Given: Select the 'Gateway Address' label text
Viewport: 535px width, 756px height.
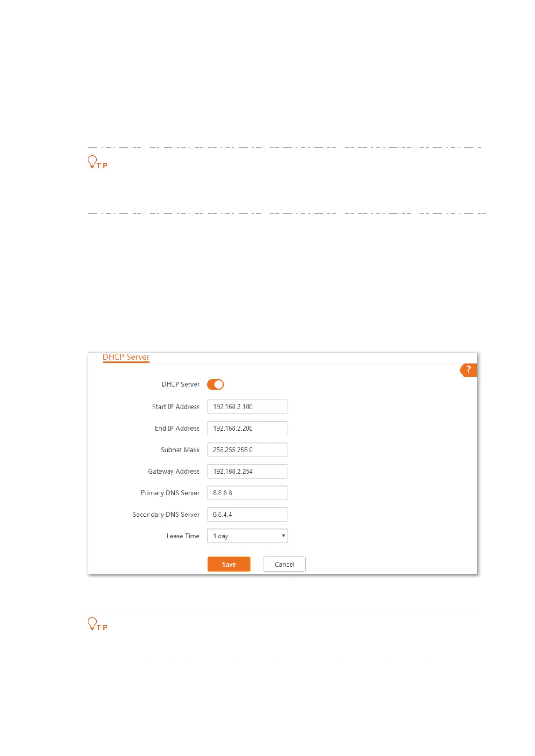Looking at the screenshot, I should click(174, 471).
